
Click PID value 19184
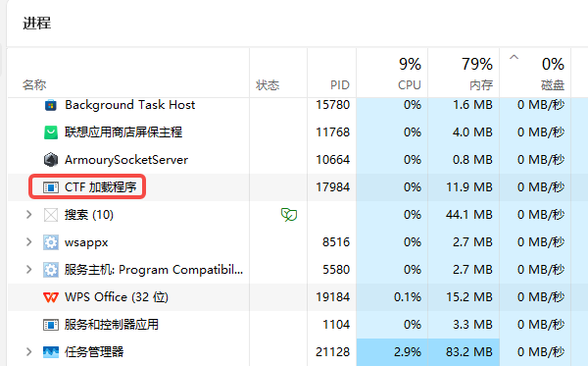(x=332, y=297)
